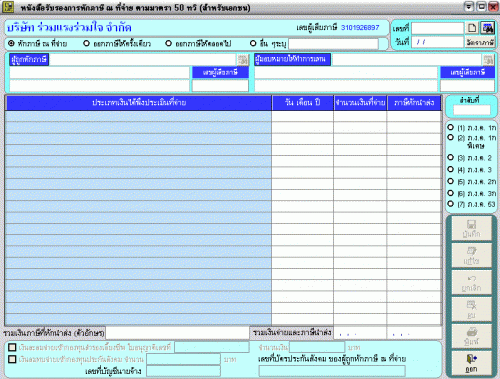
Task: Click the window roll-up arrow button
Action: coord(469,7)
